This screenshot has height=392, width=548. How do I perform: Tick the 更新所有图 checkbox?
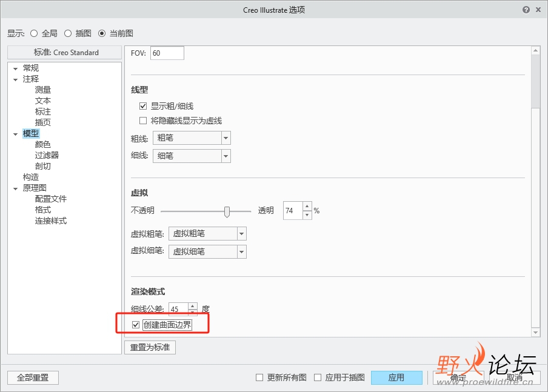click(x=259, y=377)
